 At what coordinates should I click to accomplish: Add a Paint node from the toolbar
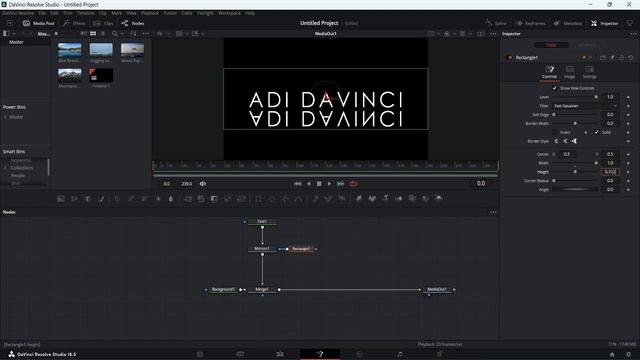[x=101, y=199]
